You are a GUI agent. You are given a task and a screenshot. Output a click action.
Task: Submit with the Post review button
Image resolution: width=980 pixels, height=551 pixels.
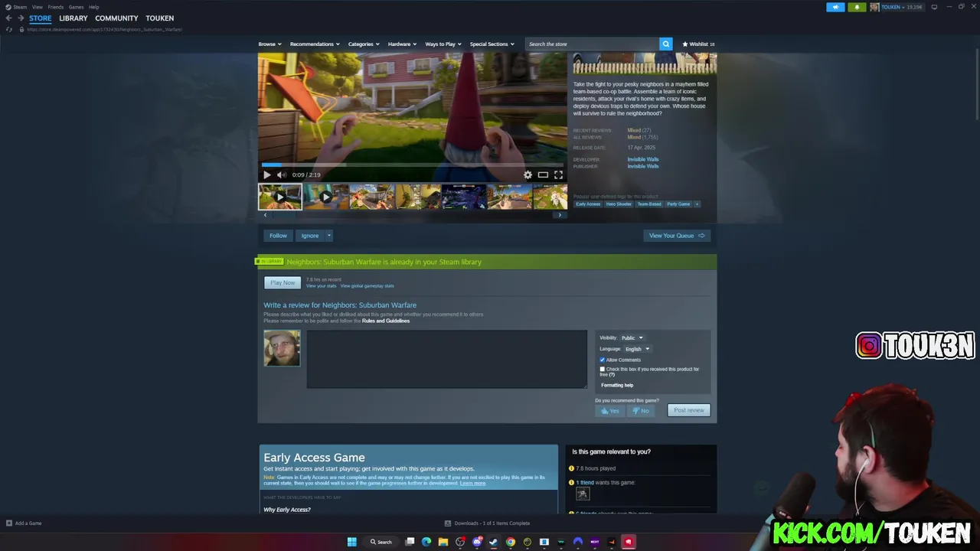689,410
